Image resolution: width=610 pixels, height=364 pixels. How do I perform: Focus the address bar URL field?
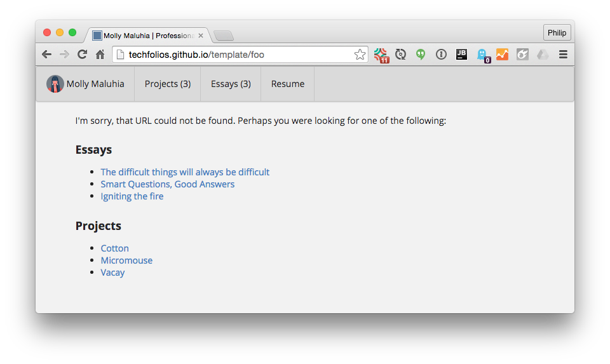[235, 55]
